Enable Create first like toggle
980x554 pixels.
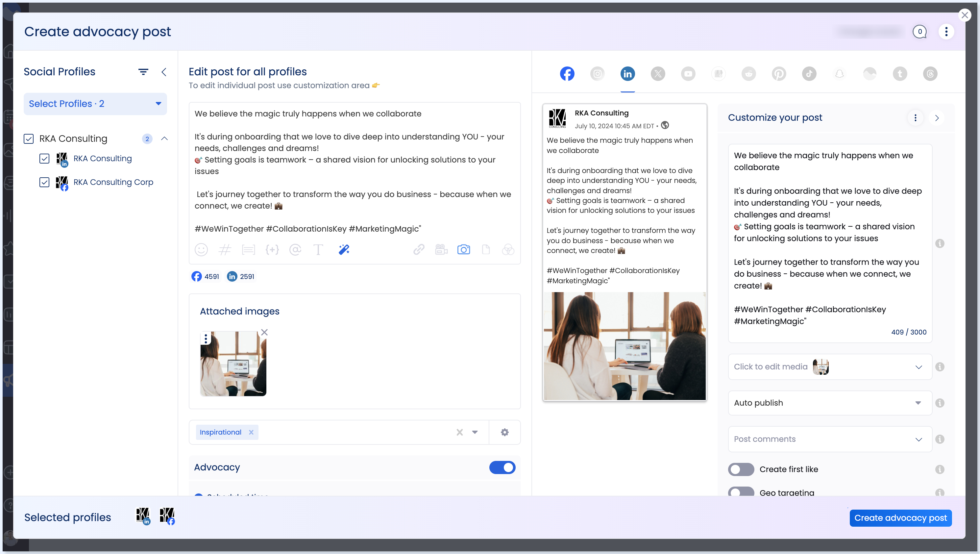(x=741, y=469)
